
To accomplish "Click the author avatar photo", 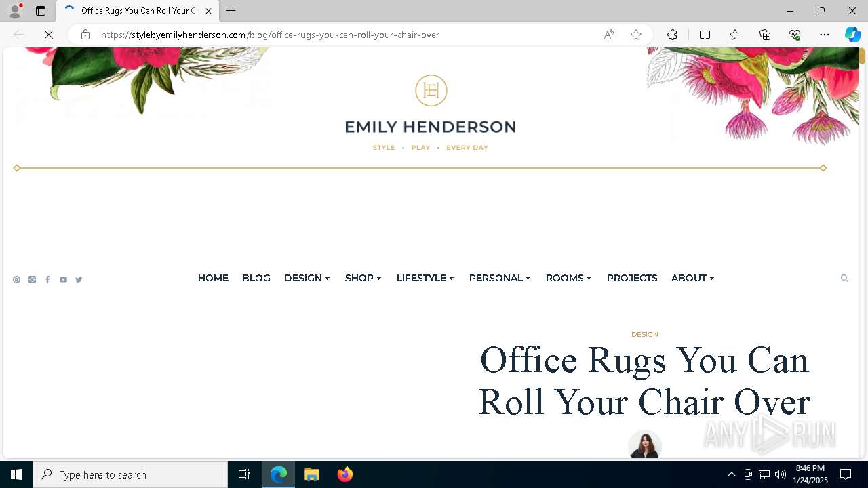I will pyautogui.click(x=645, y=445).
